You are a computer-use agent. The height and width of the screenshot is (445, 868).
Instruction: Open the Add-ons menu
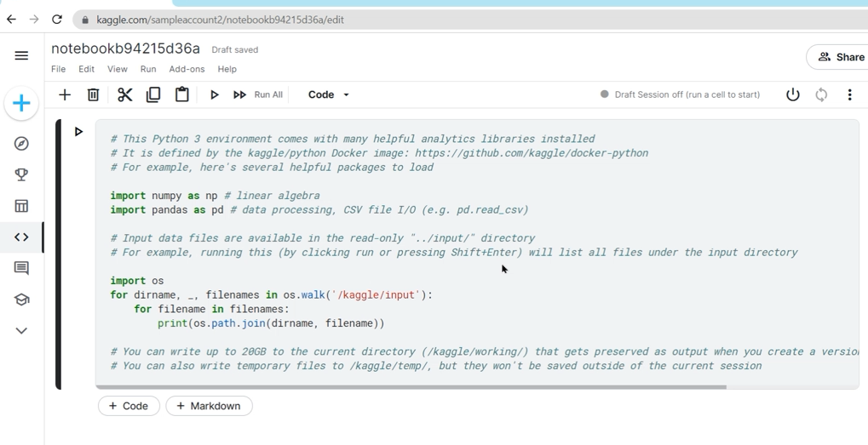pos(187,69)
